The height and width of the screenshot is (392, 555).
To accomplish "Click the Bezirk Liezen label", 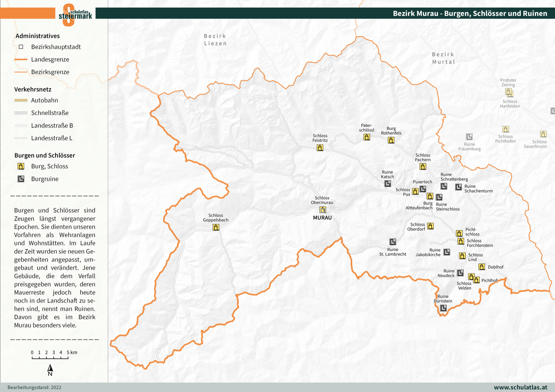I will tap(215, 40).
